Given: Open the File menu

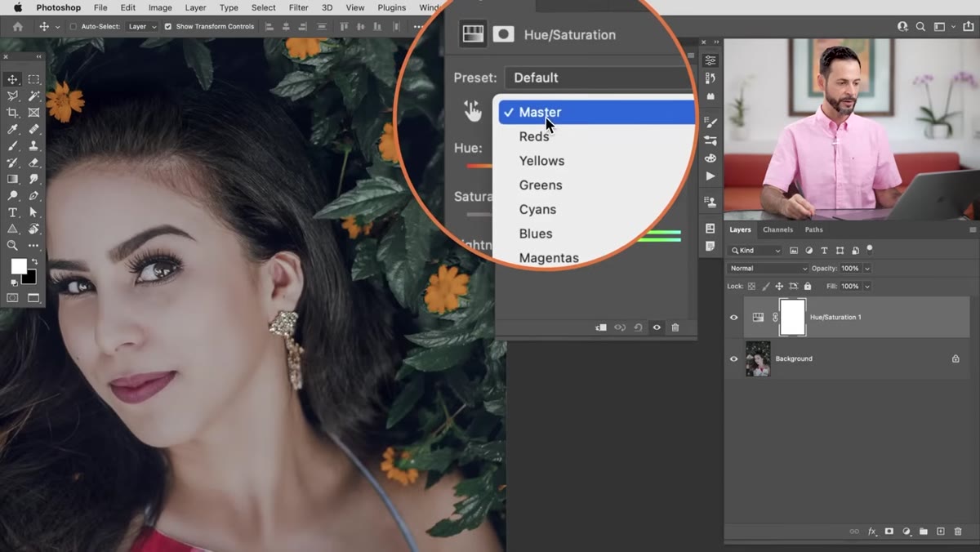Looking at the screenshot, I should click(x=100, y=7).
